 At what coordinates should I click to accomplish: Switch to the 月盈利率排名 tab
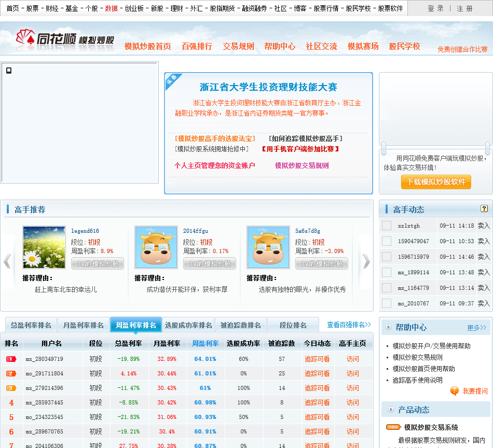tap(84, 325)
